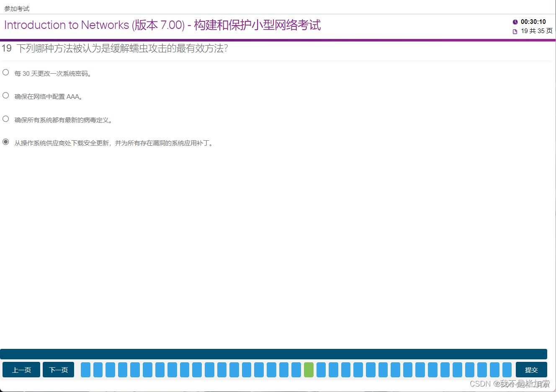Pick radio for 确保所有系统都有最新的病毒定义

point(5,119)
